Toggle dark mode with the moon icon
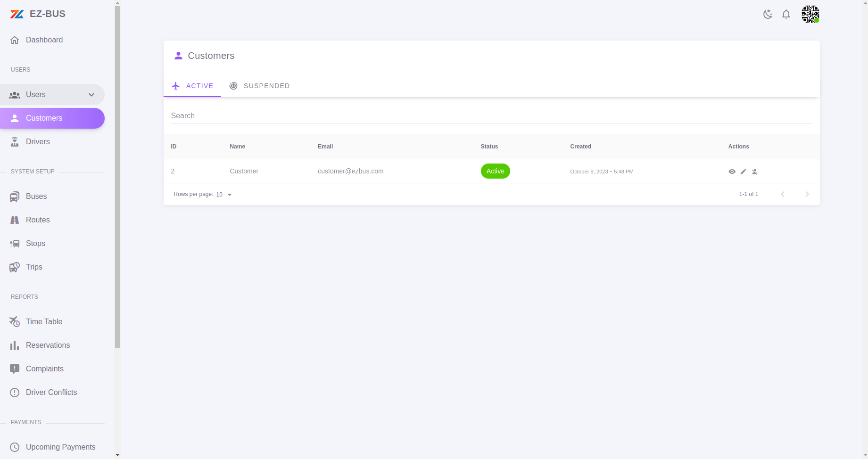Screen dimensions: 868x459 pos(768,14)
